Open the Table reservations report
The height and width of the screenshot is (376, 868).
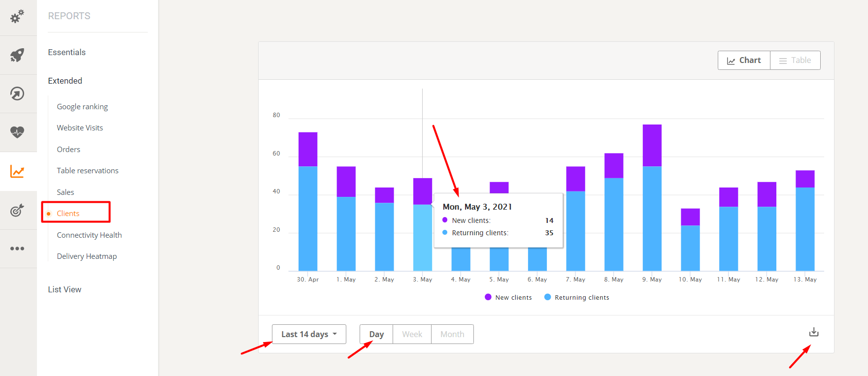tap(88, 171)
